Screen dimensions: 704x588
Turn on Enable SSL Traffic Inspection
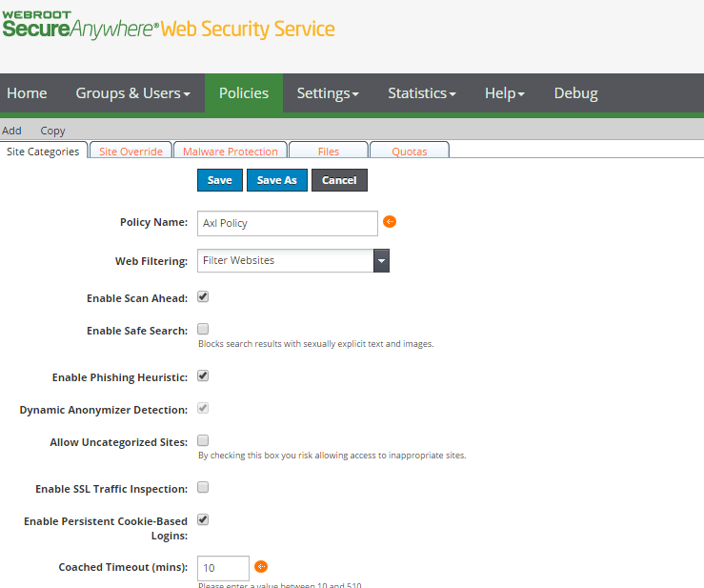pos(203,487)
